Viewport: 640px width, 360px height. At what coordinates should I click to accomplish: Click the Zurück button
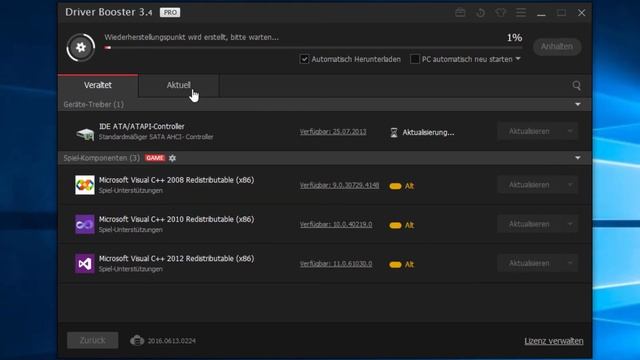(93, 340)
